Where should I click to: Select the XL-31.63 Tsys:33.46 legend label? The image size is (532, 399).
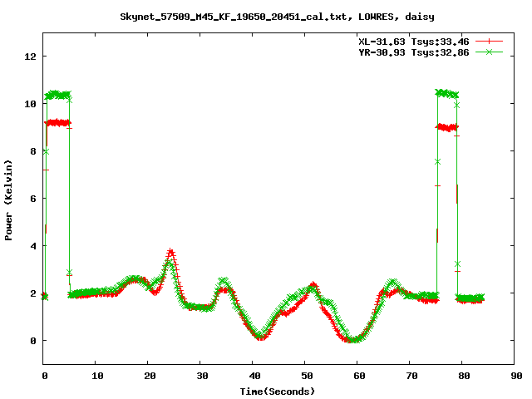click(x=414, y=42)
